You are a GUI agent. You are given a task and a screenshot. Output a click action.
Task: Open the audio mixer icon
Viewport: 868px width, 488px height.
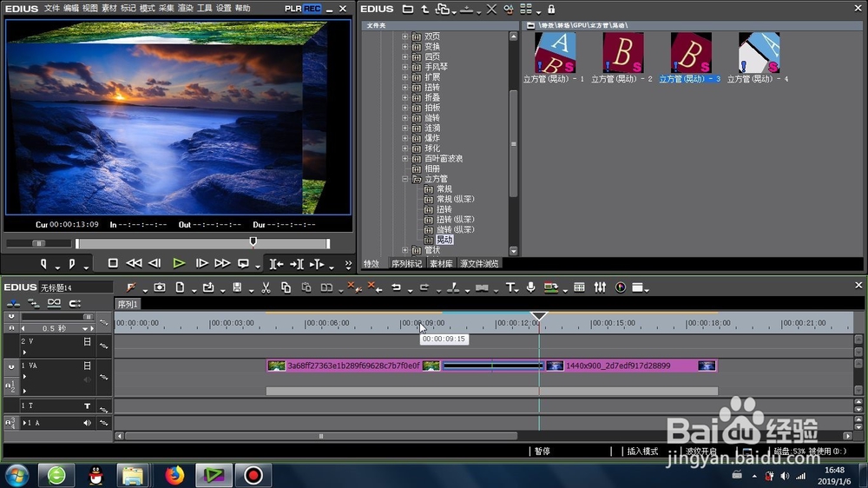600,287
